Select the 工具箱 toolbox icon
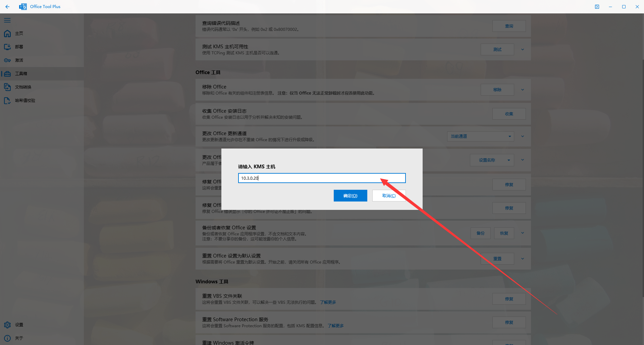 pos(7,74)
